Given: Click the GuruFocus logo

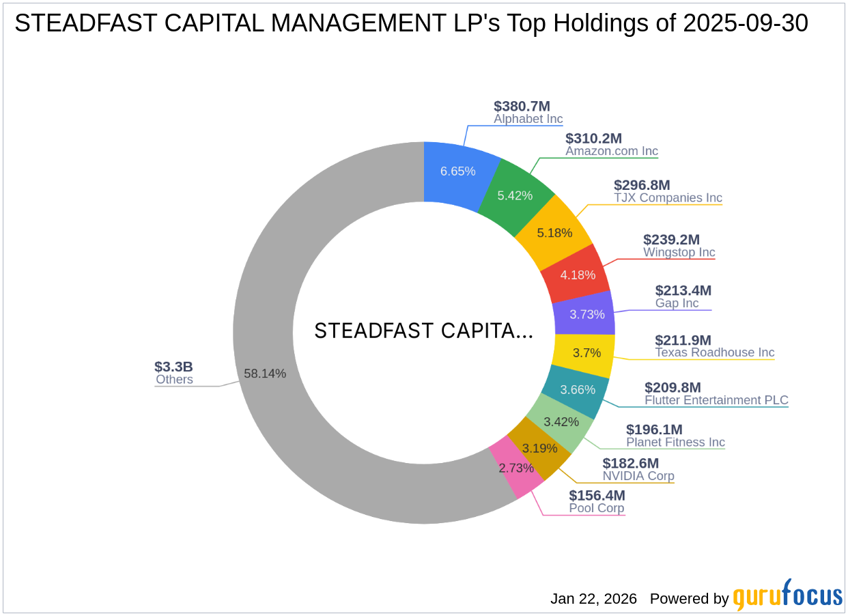Looking at the screenshot, I should (787, 598).
